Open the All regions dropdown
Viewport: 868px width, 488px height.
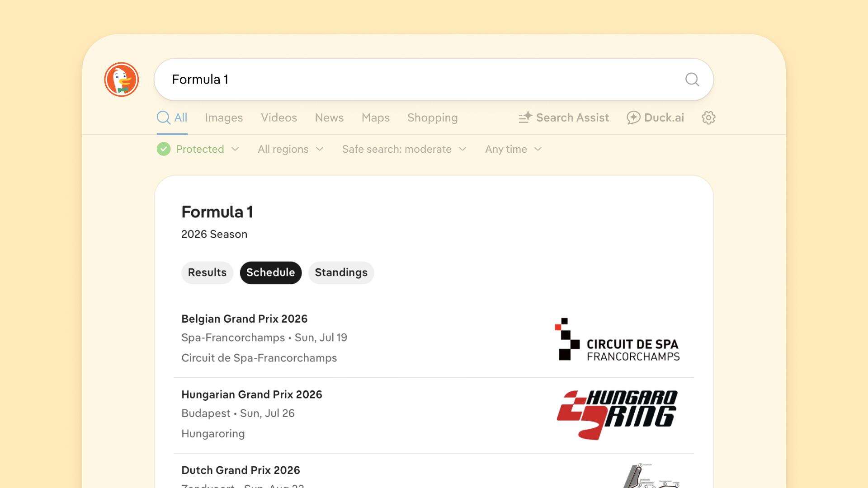(x=291, y=149)
